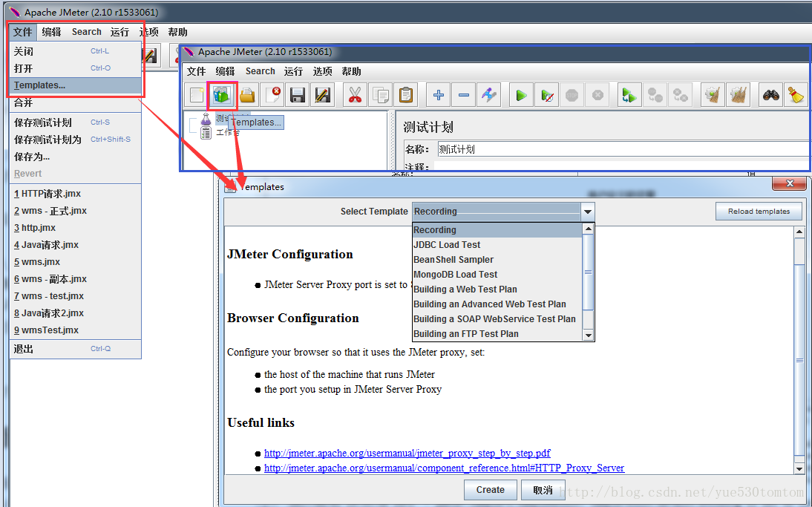The width and height of the screenshot is (812, 507).
Task: Click the Expand All plus icon
Action: click(438, 95)
